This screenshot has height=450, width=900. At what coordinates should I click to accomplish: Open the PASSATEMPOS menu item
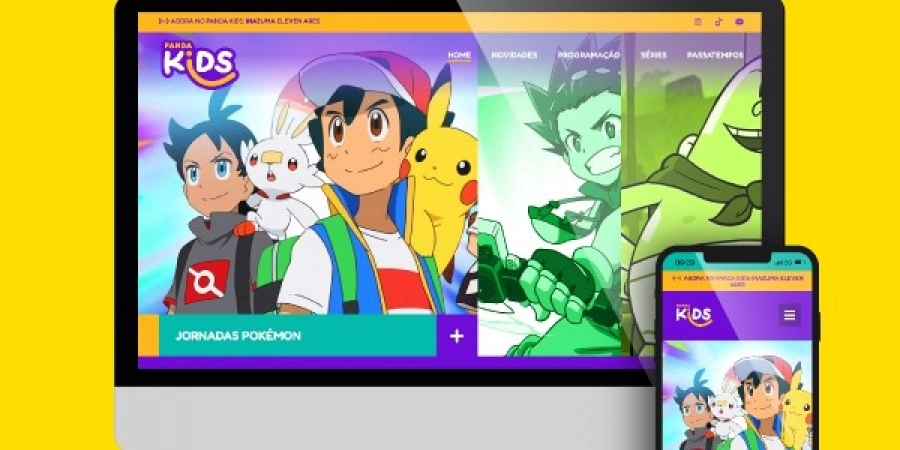click(x=715, y=55)
